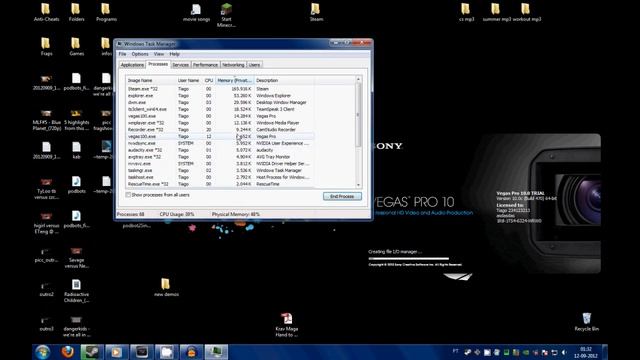Viewport: 640px width, 360px height.
Task: Open the Help menu in Task Manager
Action: coord(175,54)
